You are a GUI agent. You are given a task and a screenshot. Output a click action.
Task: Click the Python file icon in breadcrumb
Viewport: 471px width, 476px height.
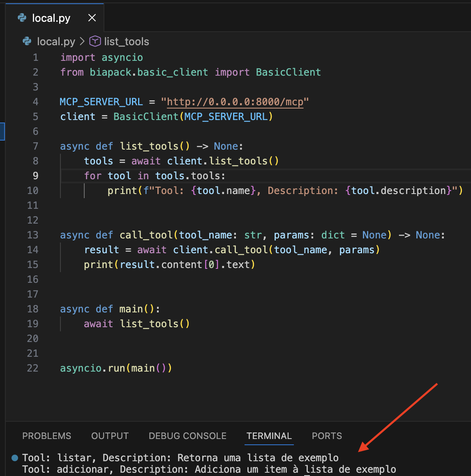click(x=27, y=41)
